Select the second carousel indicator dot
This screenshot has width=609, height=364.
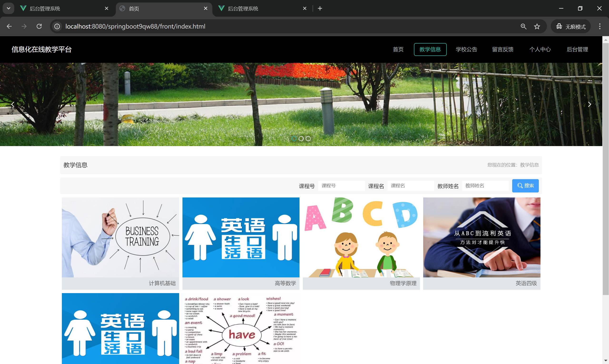coord(301,139)
